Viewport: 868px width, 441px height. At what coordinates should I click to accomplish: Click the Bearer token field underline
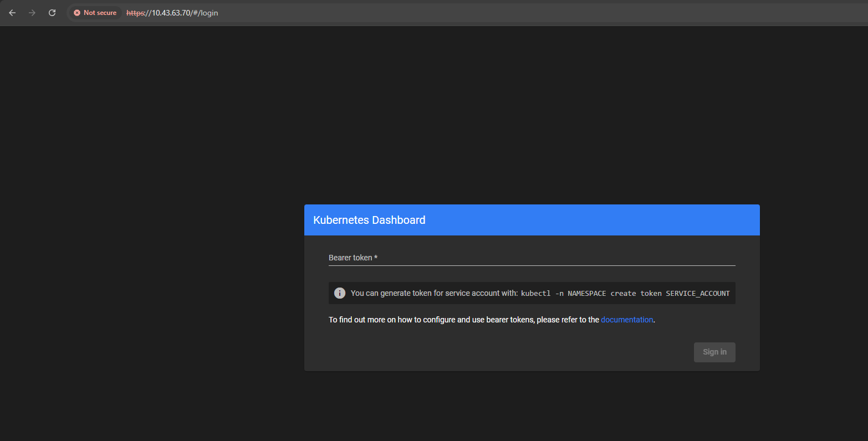coord(532,266)
